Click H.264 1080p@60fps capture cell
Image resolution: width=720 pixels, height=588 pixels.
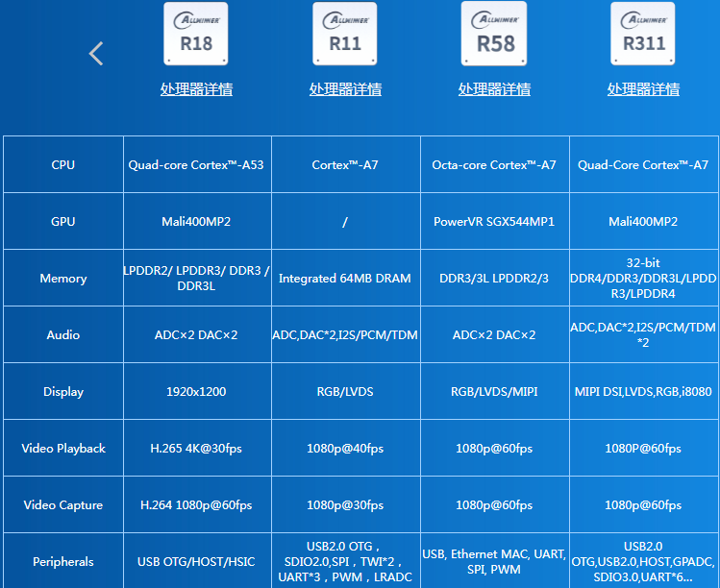[x=197, y=504]
